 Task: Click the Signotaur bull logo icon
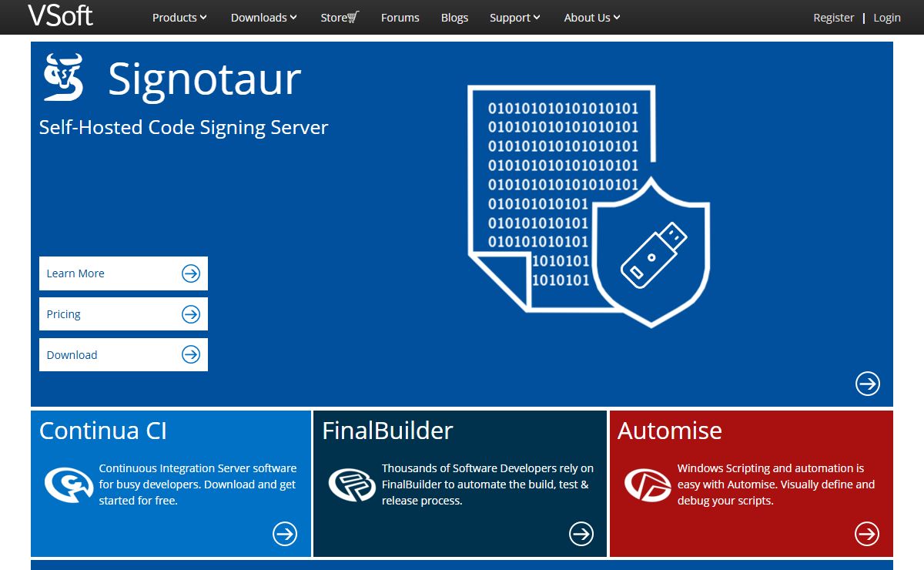click(x=62, y=77)
